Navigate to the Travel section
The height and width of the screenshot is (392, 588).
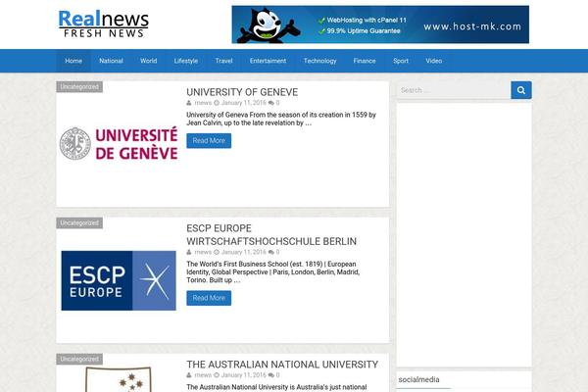223,61
